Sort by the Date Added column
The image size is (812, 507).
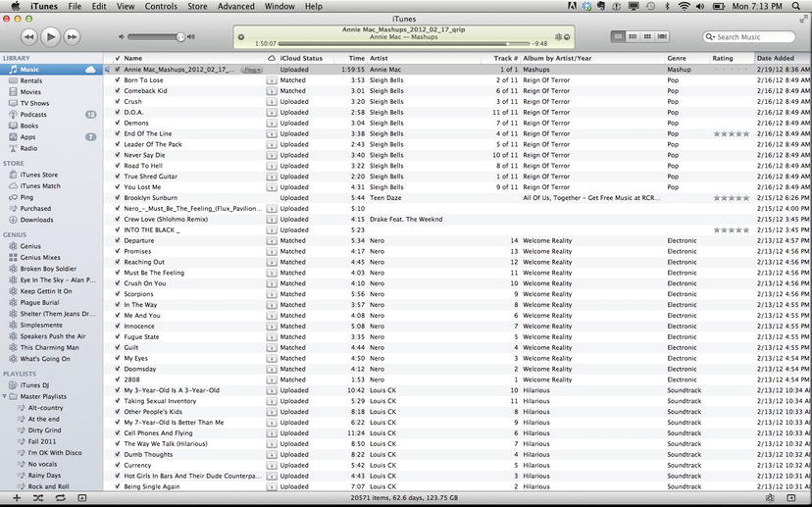[783, 59]
